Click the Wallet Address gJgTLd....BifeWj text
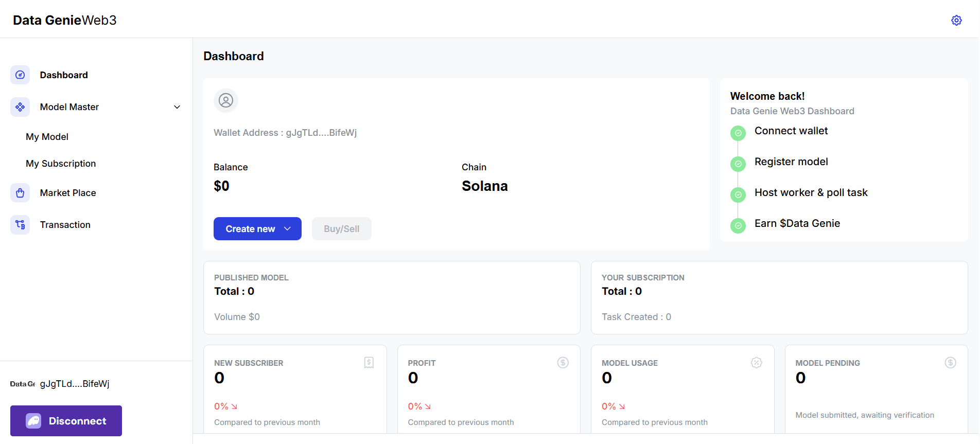The image size is (980, 444). click(285, 133)
